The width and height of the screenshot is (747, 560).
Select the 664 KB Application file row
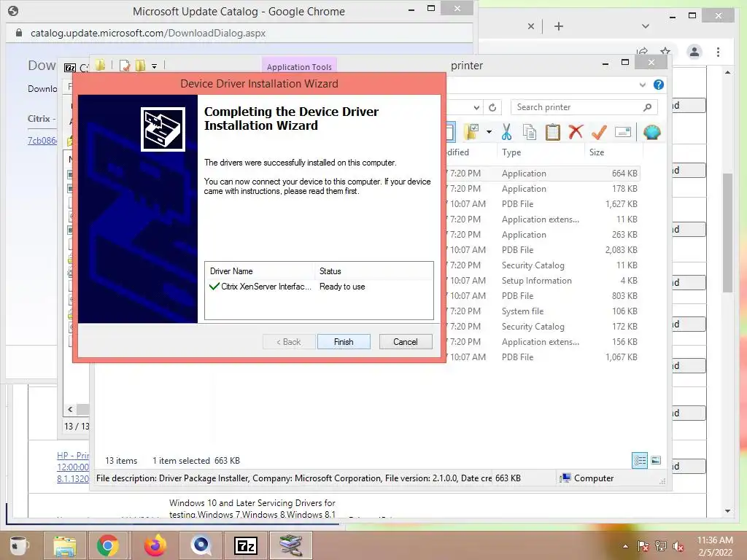(x=543, y=174)
